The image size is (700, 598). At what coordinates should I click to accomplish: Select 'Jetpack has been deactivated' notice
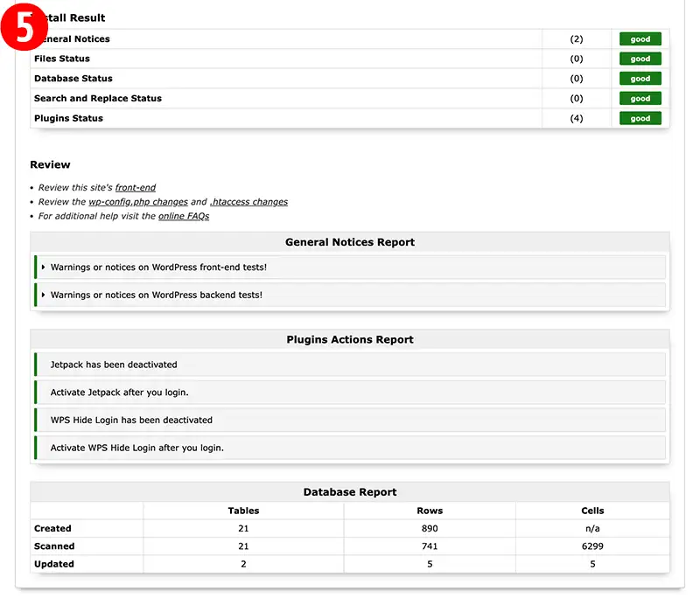(x=350, y=365)
